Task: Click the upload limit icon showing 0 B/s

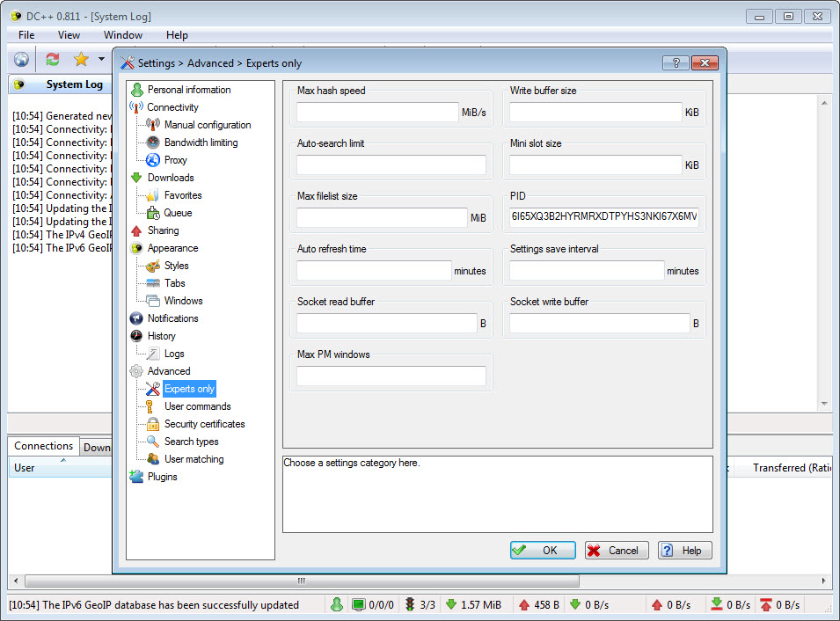Action: pos(766,604)
